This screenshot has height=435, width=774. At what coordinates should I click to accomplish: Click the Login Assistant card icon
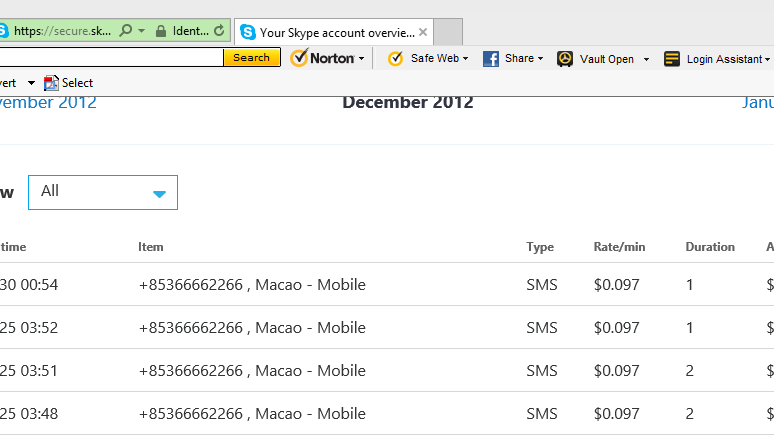point(672,59)
